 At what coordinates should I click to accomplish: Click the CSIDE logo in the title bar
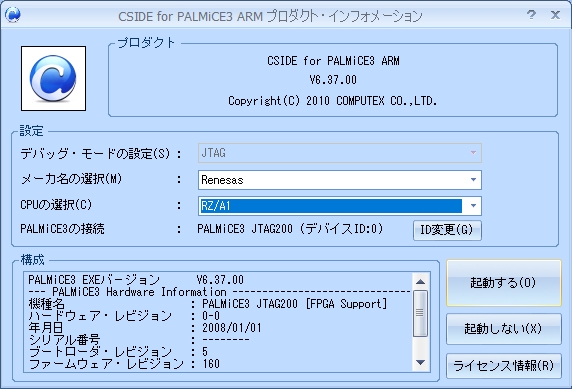tap(13, 15)
